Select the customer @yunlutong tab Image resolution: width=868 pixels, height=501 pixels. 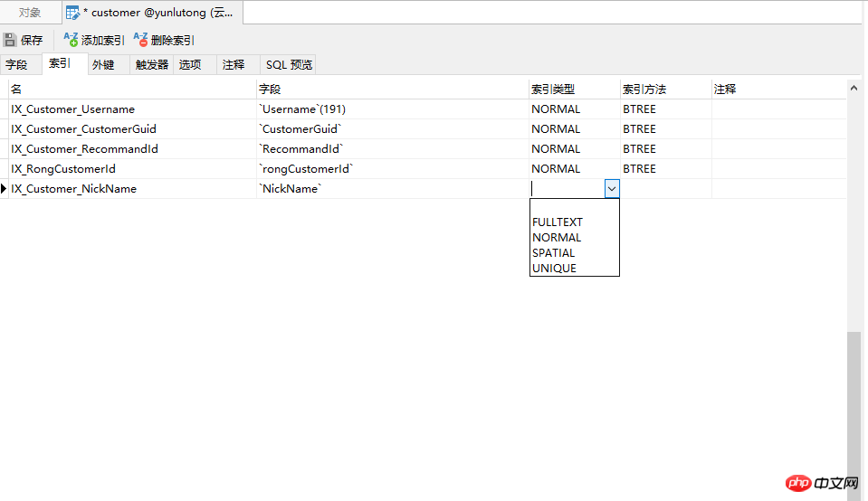pos(152,12)
